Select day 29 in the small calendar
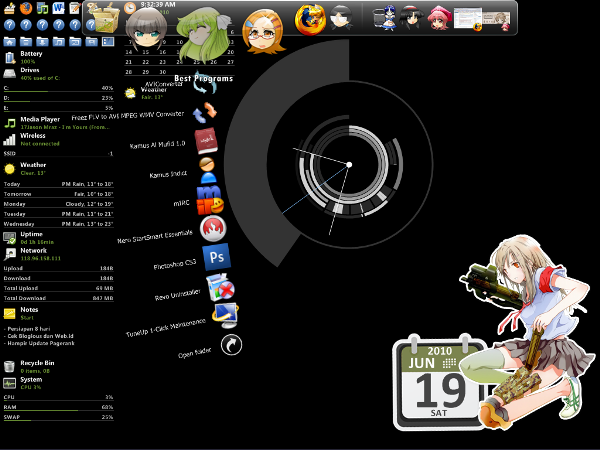600x450 pixels. click(146, 72)
